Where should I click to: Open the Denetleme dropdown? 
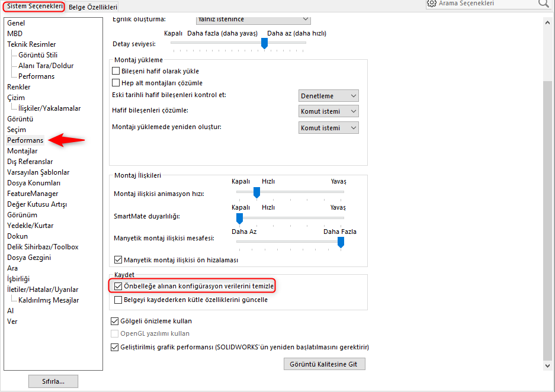(x=329, y=96)
